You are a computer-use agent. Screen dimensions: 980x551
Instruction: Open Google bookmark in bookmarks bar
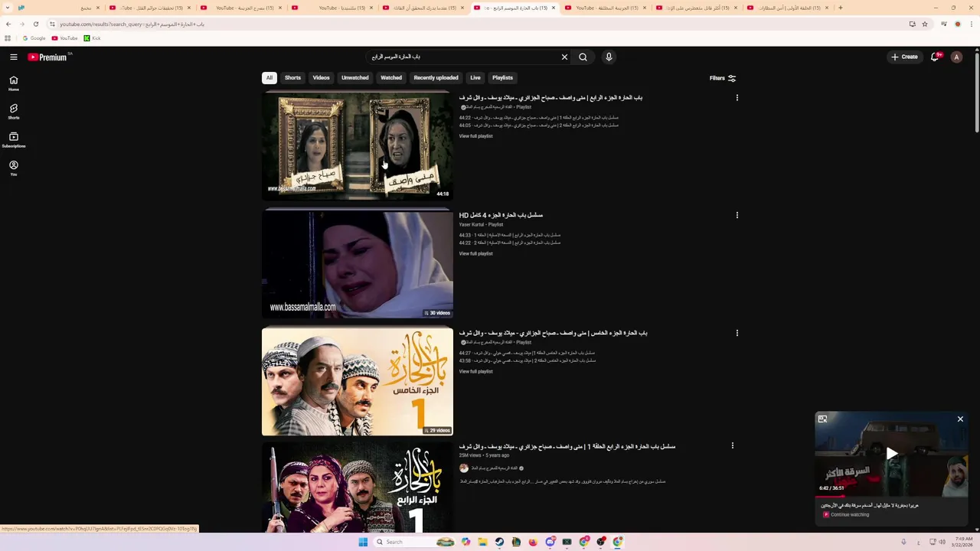coord(34,38)
